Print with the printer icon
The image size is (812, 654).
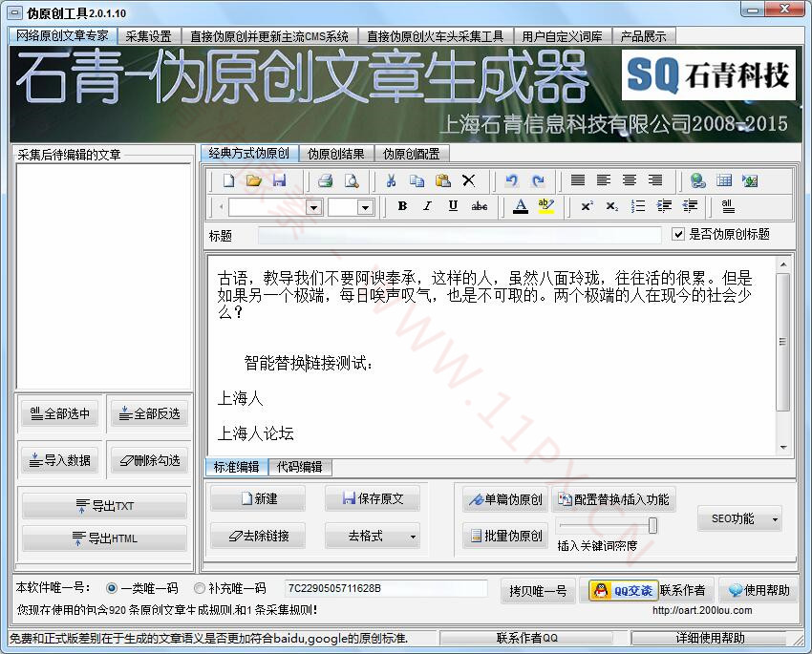pos(325,180)
